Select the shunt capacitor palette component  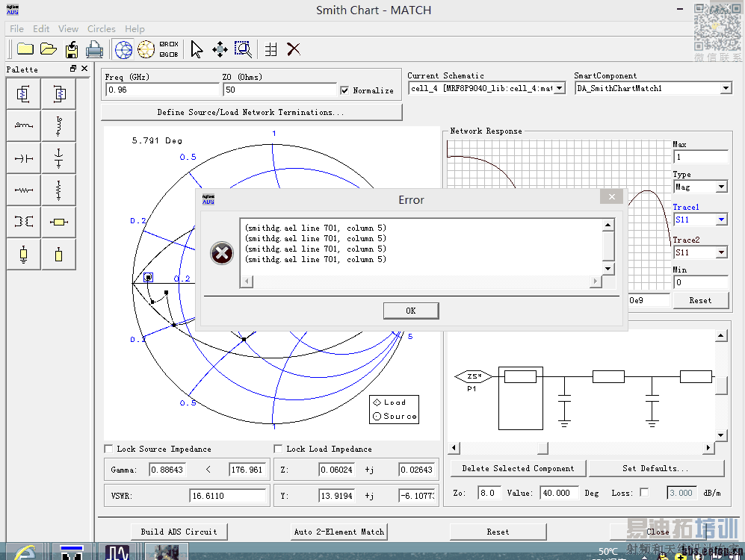coord(59,158)
